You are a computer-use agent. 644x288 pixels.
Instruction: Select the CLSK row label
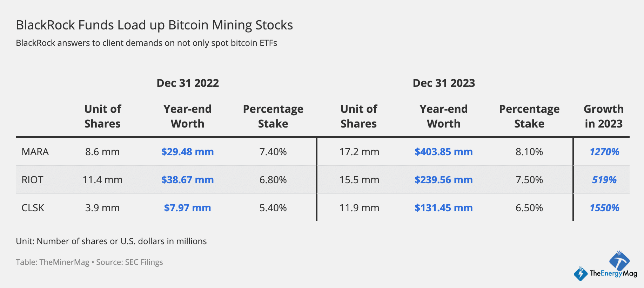[x=33, y=208]
